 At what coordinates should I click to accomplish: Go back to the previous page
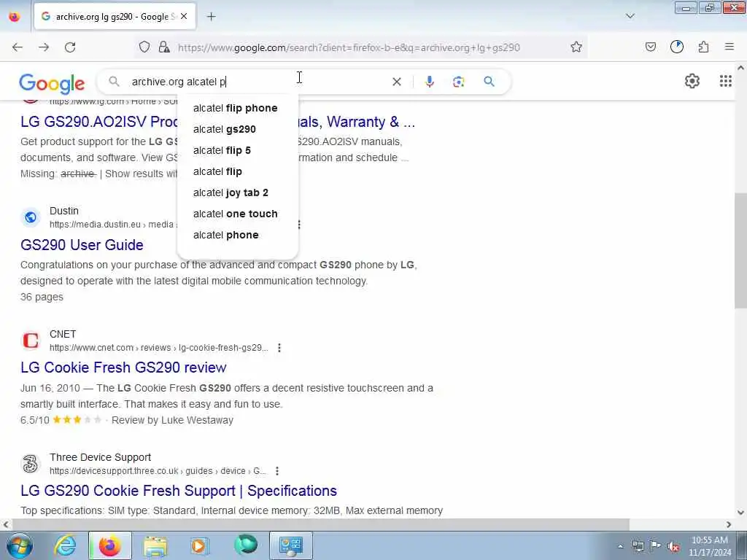18,47
